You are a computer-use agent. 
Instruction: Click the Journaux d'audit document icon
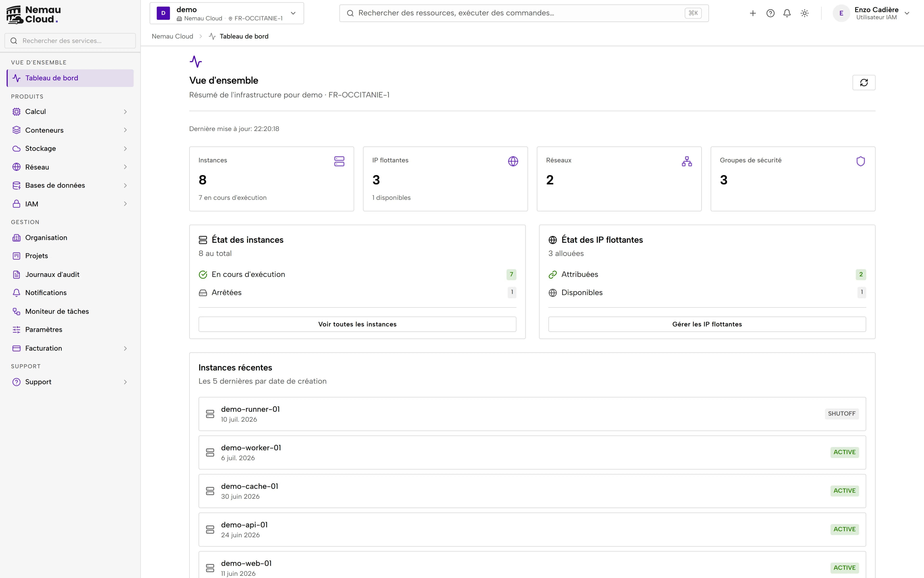pos(16,275)
